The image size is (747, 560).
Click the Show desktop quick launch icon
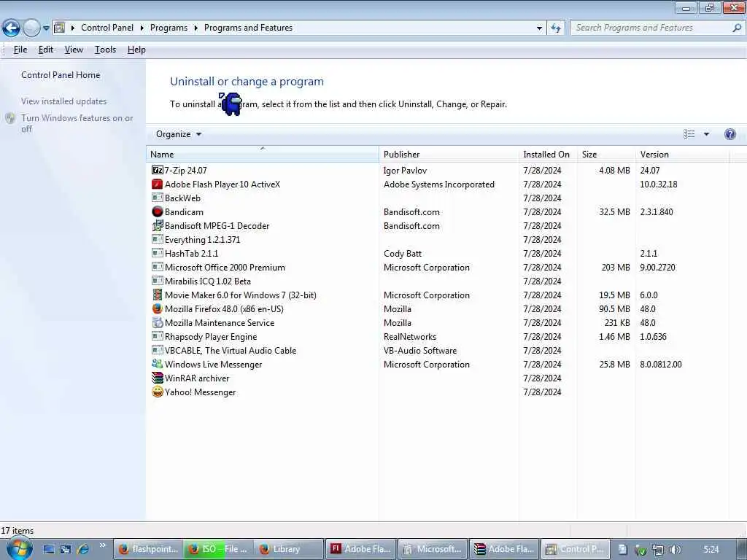point(49,549)
